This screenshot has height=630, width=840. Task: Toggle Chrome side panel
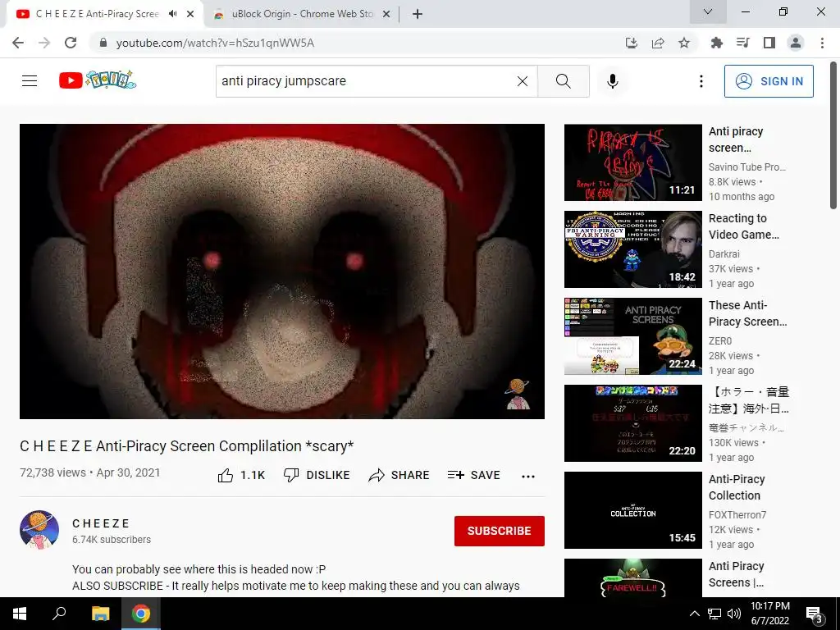coord(769,43)
